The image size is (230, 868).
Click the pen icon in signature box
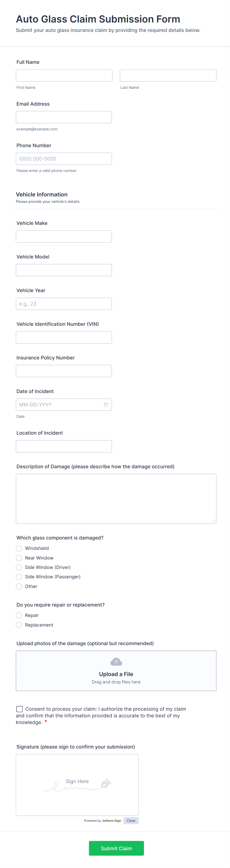coord(106,783)
